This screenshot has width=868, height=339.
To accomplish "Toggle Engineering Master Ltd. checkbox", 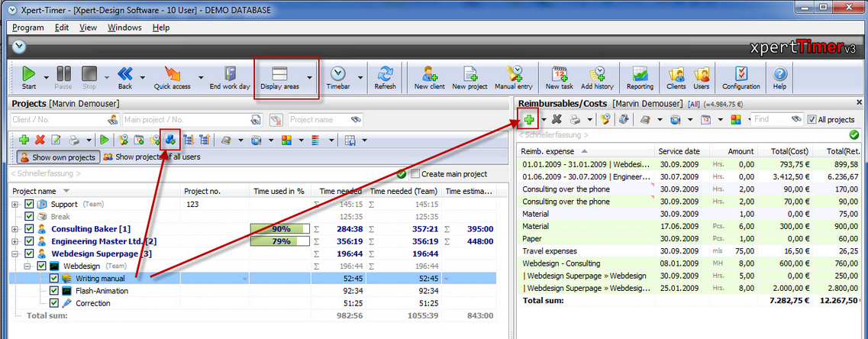I will pos(29,241).
